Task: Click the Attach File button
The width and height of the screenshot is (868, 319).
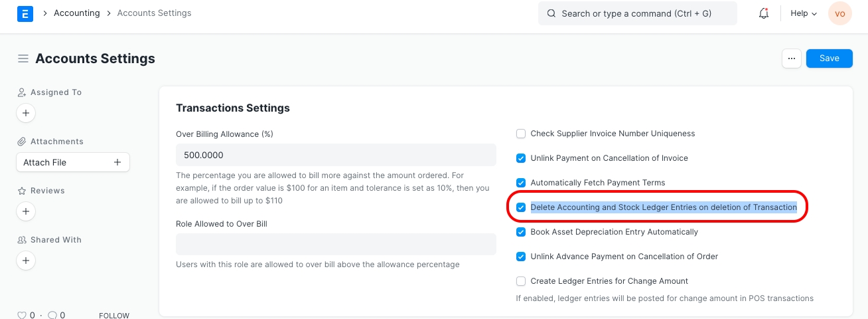Action: click(x=72, y=162)
